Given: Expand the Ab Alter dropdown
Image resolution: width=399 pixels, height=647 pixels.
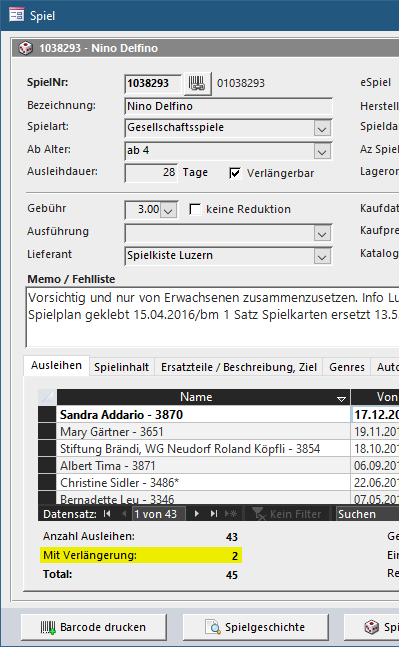Looking at the screenshot, I should [322, 151].
